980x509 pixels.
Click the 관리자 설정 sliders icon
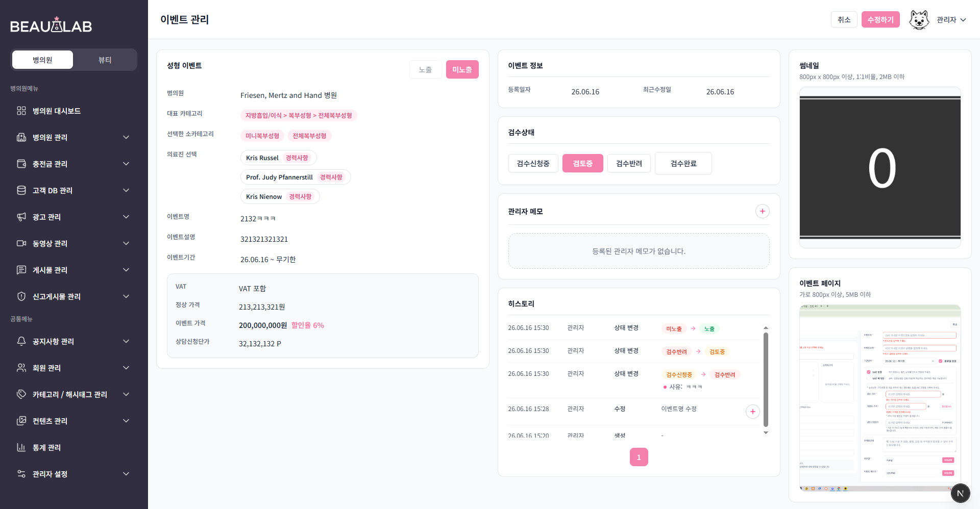(21, 474)
